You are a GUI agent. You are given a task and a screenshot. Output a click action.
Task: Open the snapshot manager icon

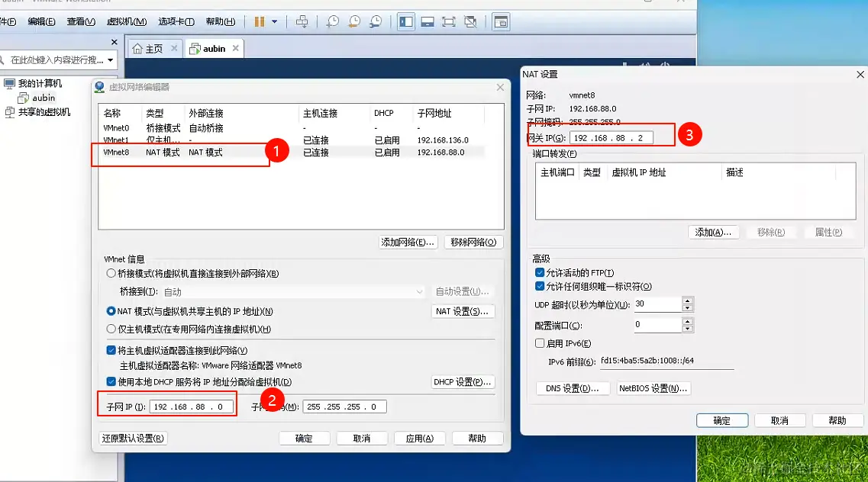376,21
